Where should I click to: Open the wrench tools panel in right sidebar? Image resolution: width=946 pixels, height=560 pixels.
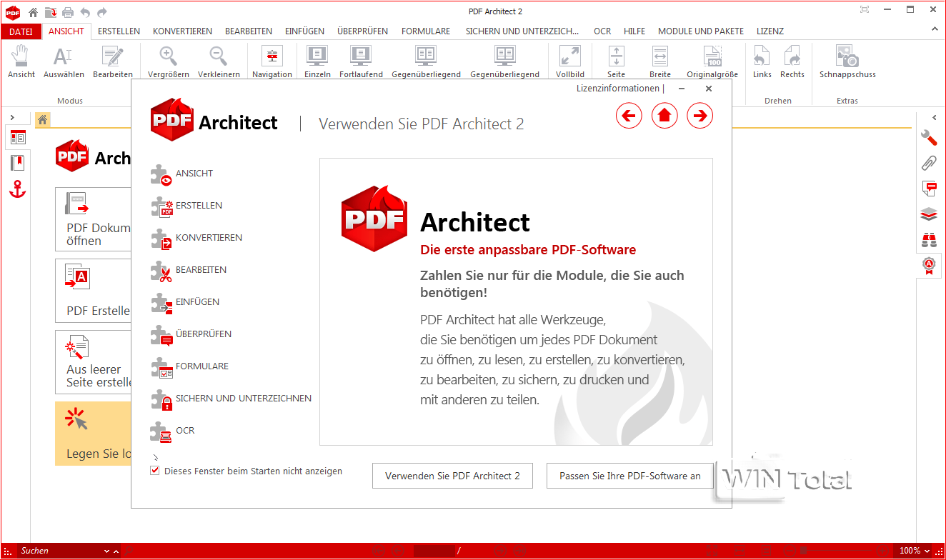[x=929, y=137]
